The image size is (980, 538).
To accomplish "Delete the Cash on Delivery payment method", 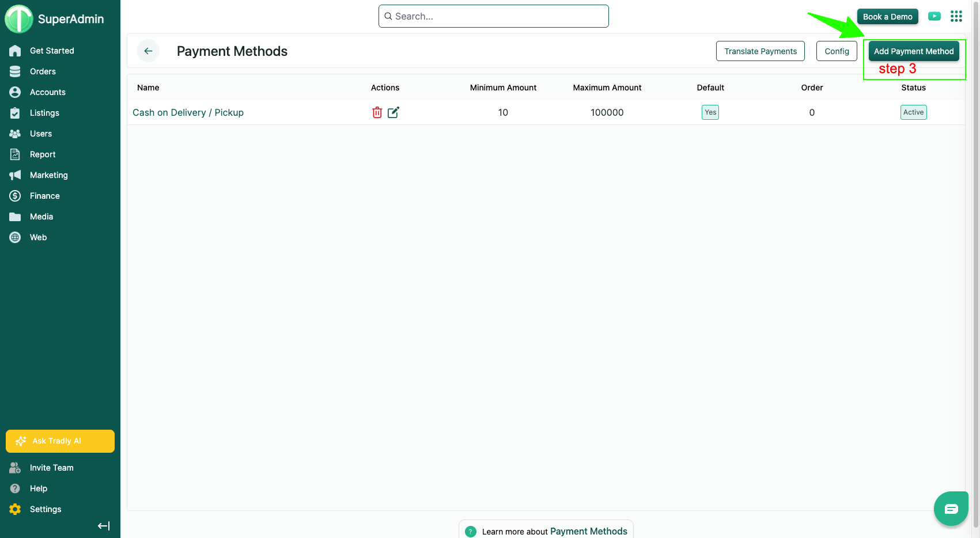I will pos(377,112).
